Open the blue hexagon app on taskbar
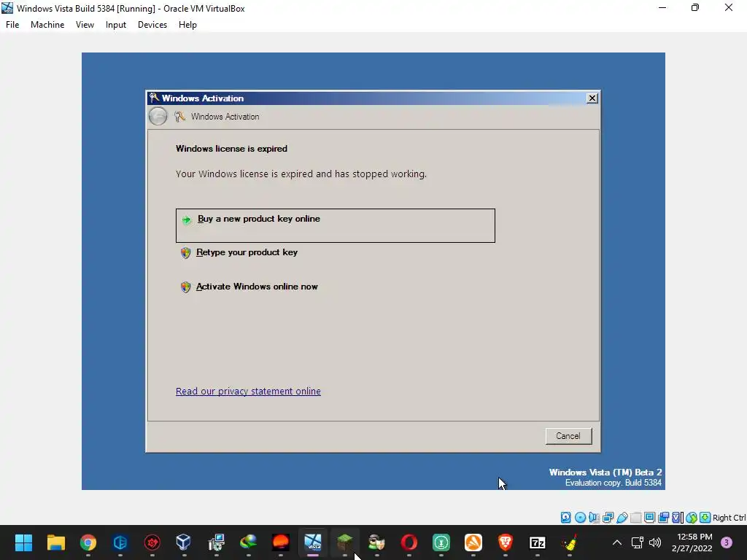This screenshot has width=747, height=560. click(120, 542)
